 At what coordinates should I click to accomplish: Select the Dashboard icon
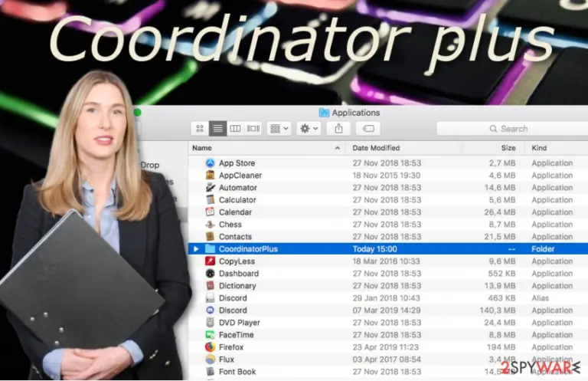click(x=210, y=273)
